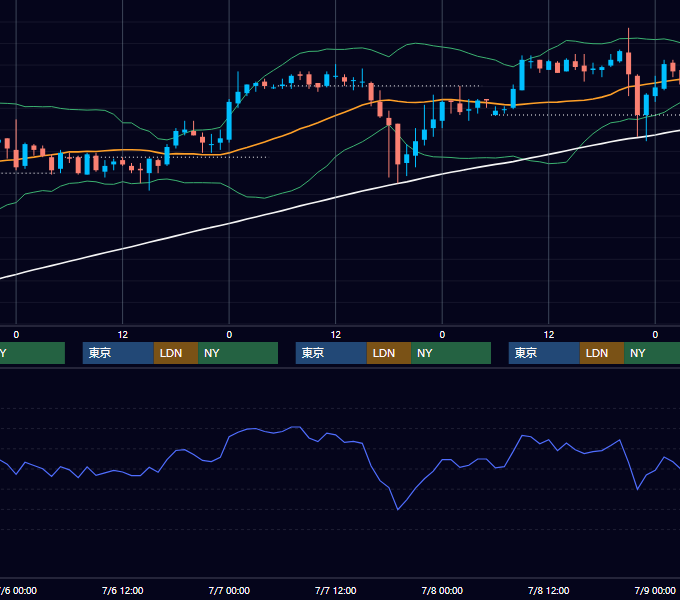This screenshot has width=680, height=600.
Task: Select the NY session bar spanning 7/8 00:00
Action: click(451, 353)
